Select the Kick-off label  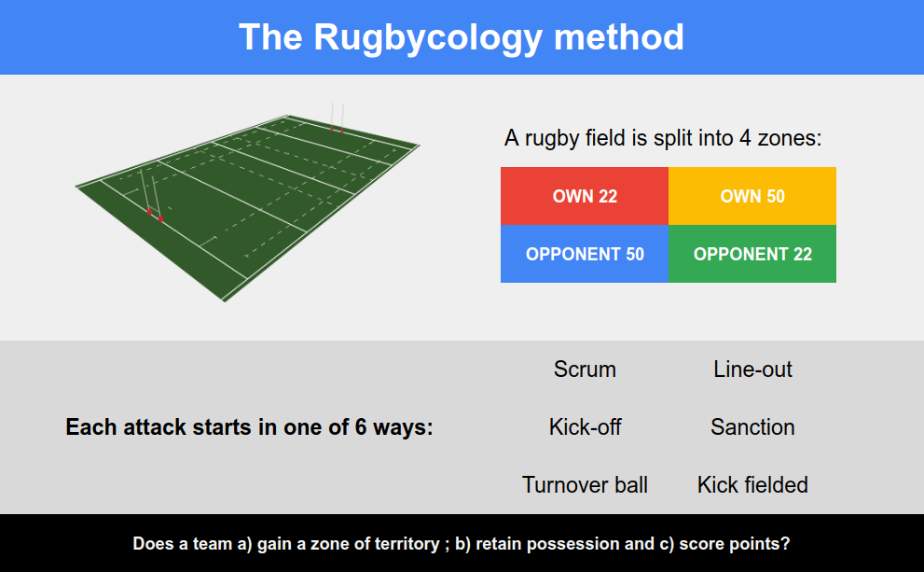point(585,427)
